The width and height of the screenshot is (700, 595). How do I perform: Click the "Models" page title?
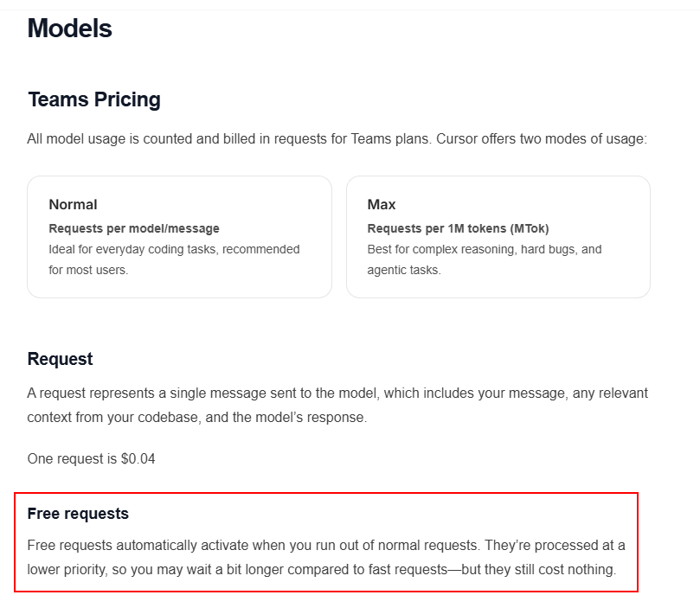coord(70,29)
